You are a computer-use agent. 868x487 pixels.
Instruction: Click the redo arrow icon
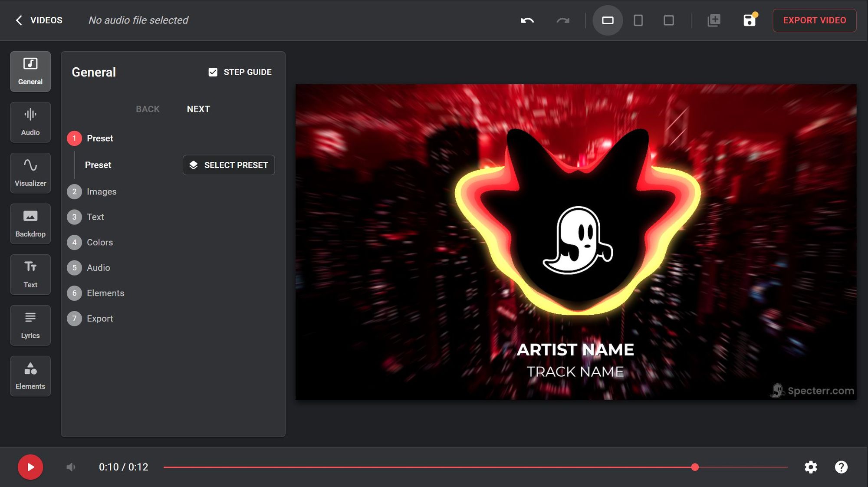(563, 20)
